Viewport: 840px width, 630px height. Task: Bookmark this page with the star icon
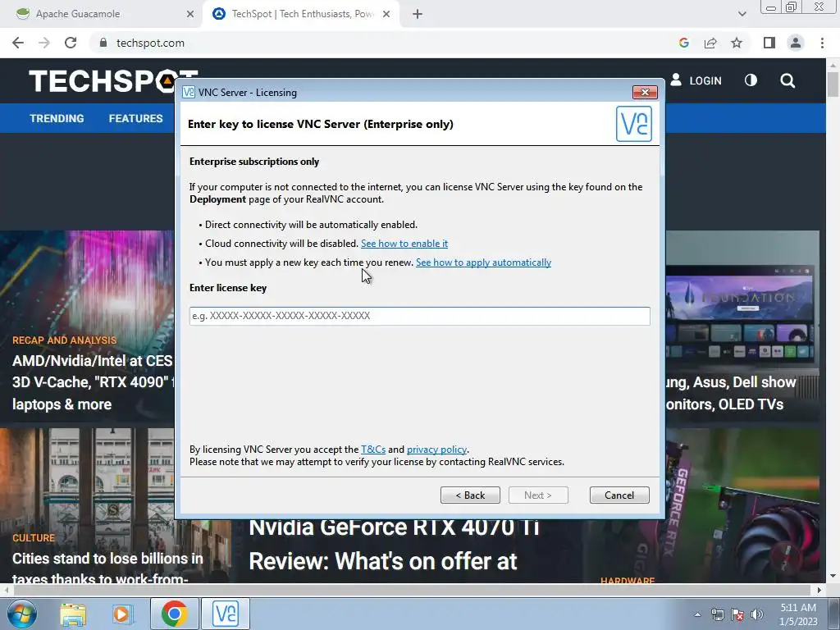(x=737, y=43)
